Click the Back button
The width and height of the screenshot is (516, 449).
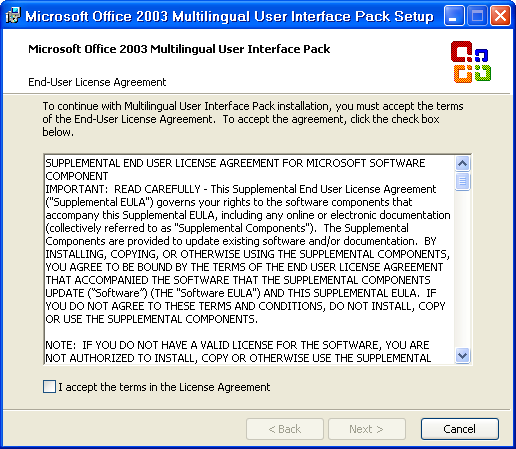pos(285,429)
